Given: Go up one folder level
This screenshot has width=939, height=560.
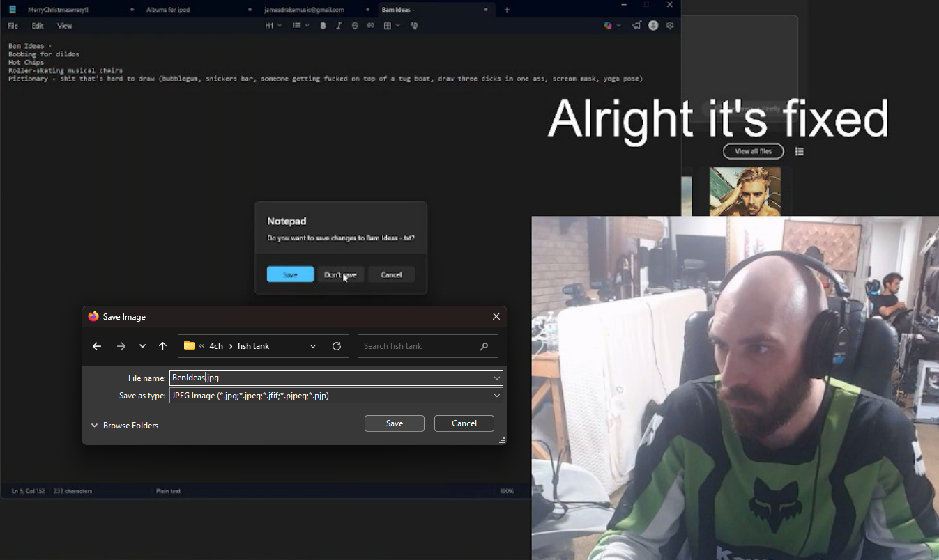Looking at the screenshot, I should tap(162, 346).
